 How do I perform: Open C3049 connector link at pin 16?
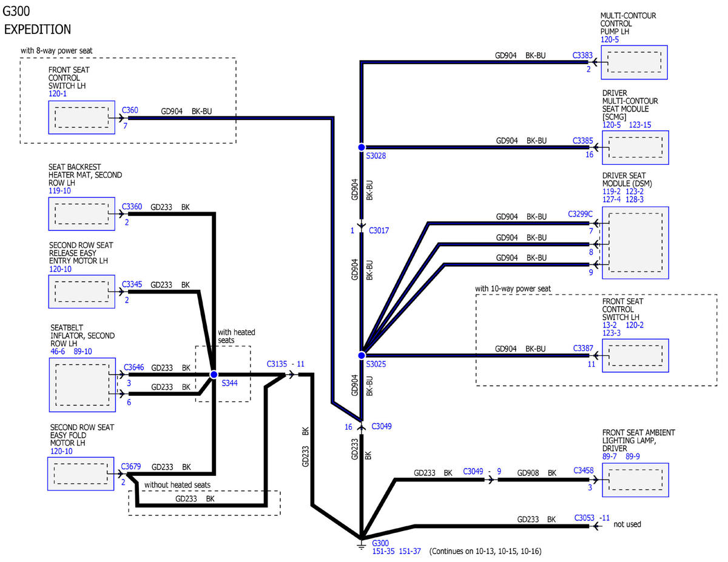382,426
